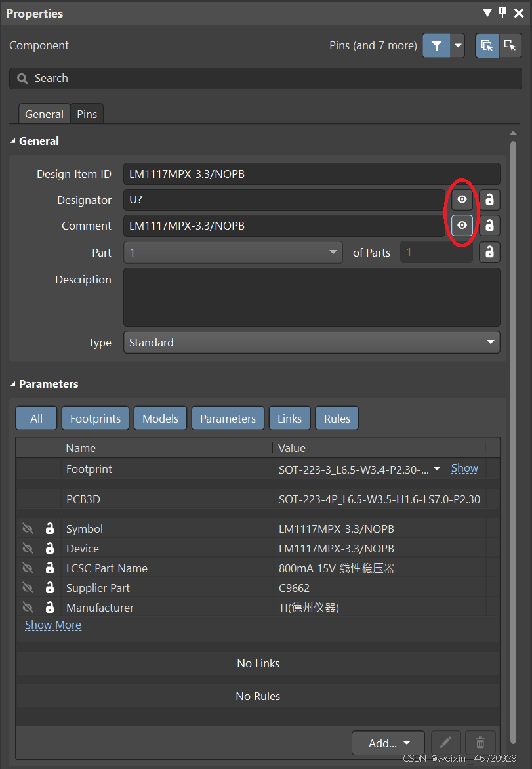Click the Description text area
Viewport: 532px width, 769px height.
pyautogui.click(x=312, y=297)
